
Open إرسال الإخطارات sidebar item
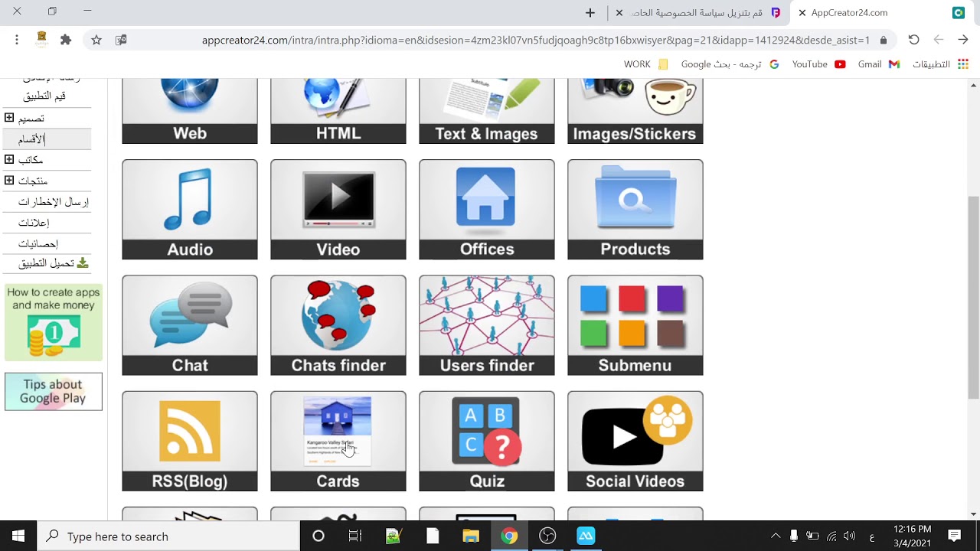(x=54, y=202)
